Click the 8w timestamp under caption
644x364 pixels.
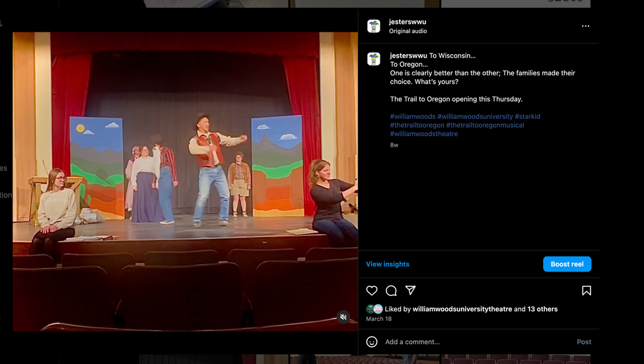394,145
